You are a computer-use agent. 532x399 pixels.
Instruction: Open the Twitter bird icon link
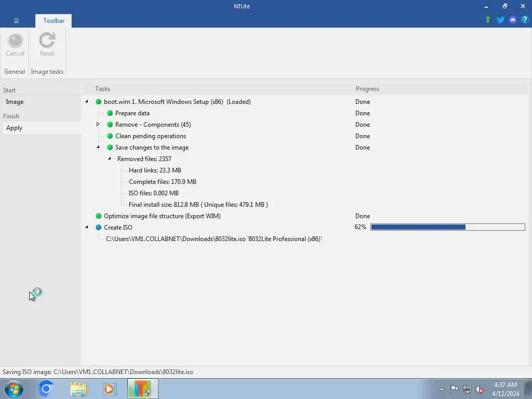click(x=500, y=20)
